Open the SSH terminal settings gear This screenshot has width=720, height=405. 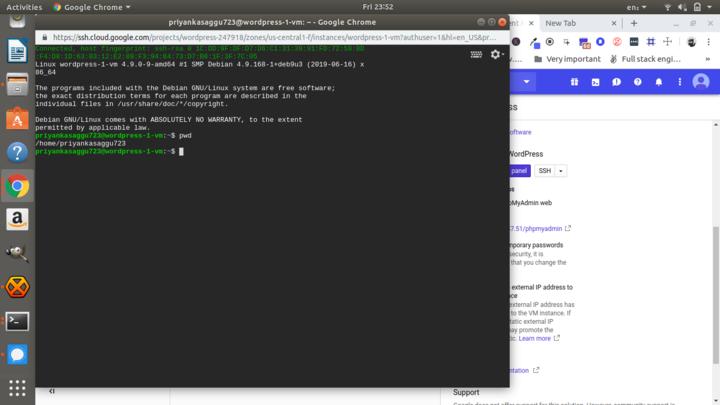point(496,55)
